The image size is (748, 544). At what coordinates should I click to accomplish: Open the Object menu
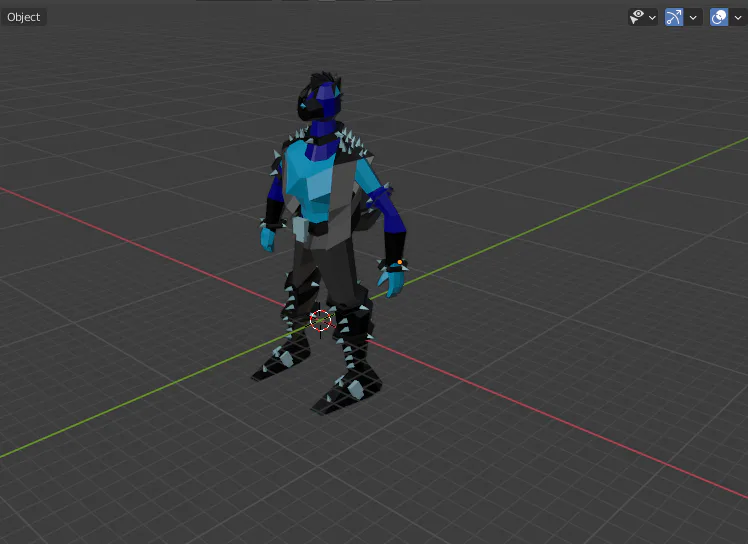[x=23, y=17]
